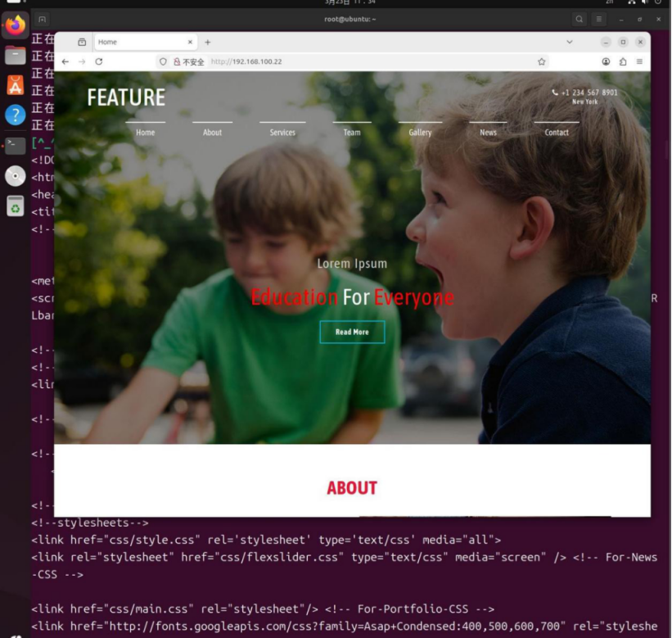The height and width of the screenshot is (638, 672).
Task: Click the stylesheets comment line in terminal
Action: [x=90, y=523]
